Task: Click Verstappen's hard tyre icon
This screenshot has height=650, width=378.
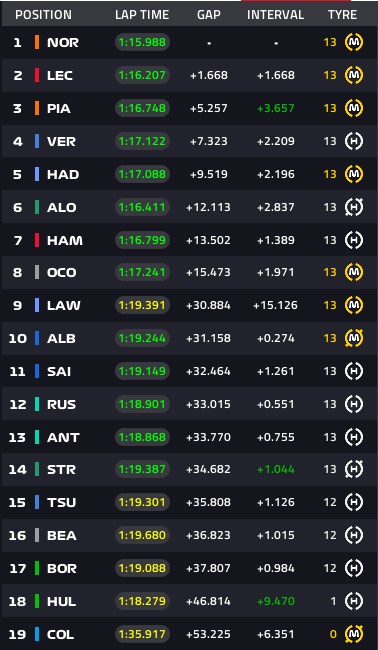Action: (x=354, y=141)
